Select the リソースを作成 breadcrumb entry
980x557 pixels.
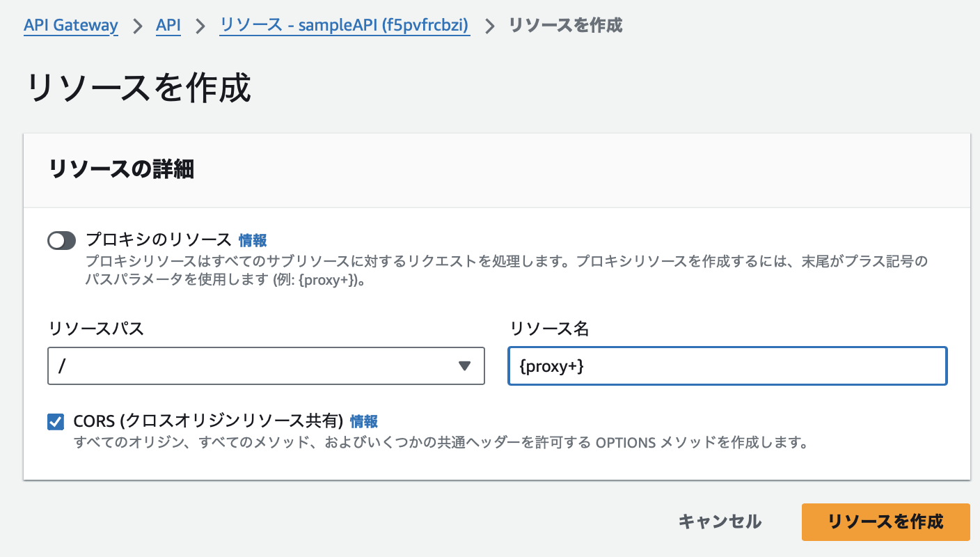pyautogui.click(x=566, y=25)
